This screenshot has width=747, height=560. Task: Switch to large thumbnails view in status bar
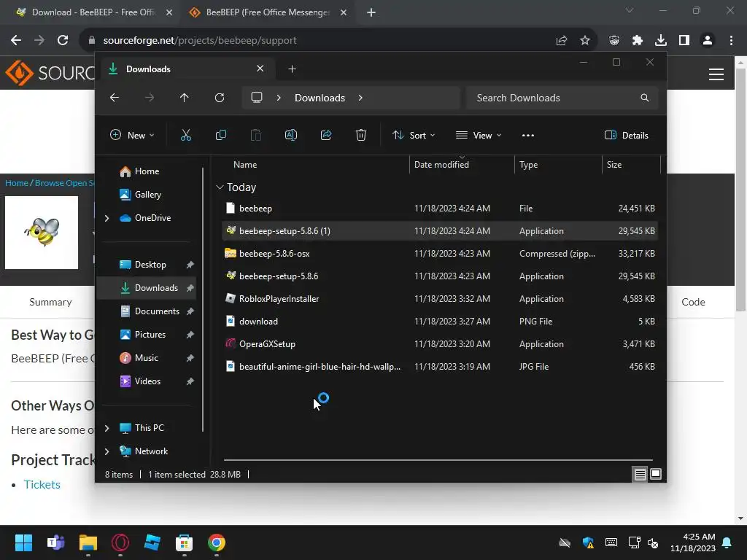[656, 474]
